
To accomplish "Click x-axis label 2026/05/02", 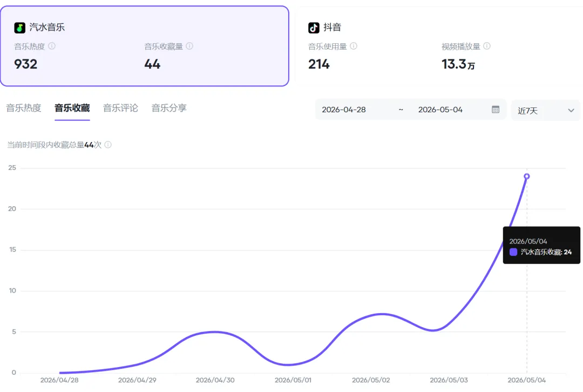I will pos(371,380).
